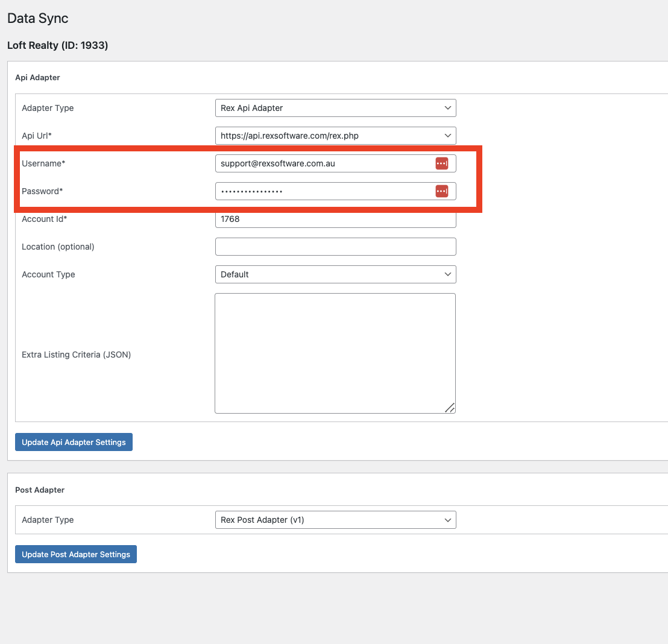The image size is (668, 644).
Task: Open the Api Adapter Type dropdown
Action: (x=336, y=108)
